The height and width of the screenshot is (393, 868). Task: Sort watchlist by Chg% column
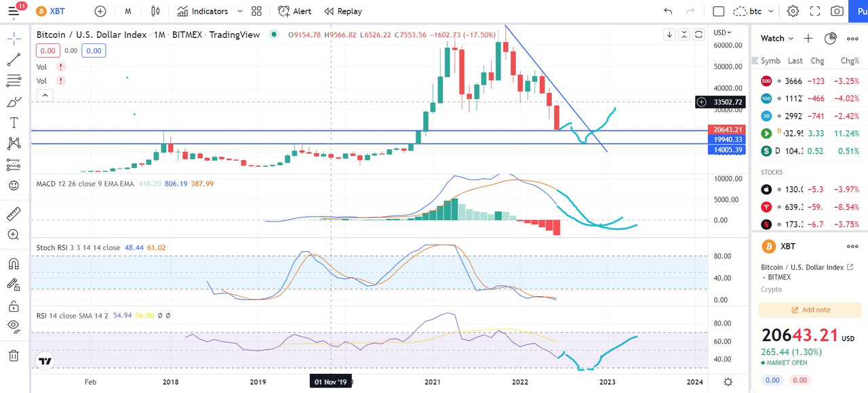pos(850,60)
